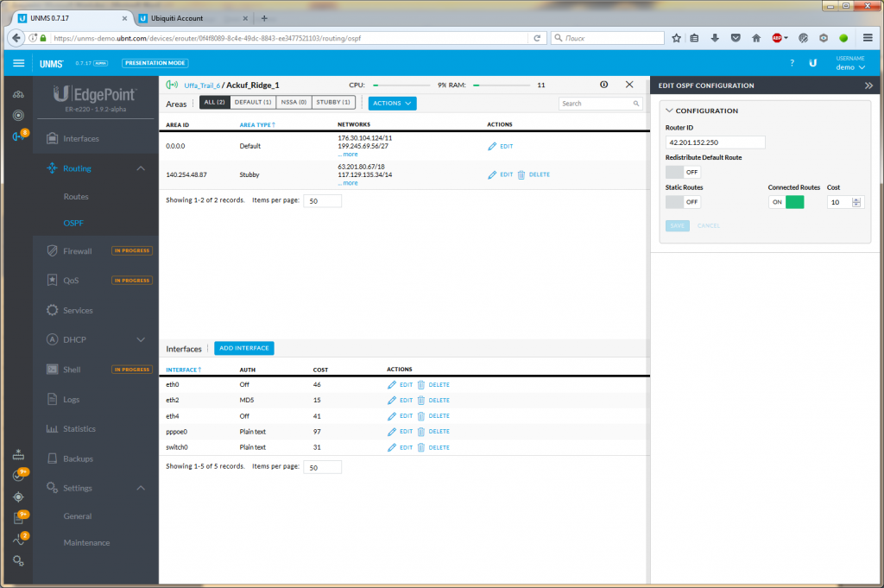
Task: Click the Ubiquiti U icon in header
Action: [x=813, y=63]
